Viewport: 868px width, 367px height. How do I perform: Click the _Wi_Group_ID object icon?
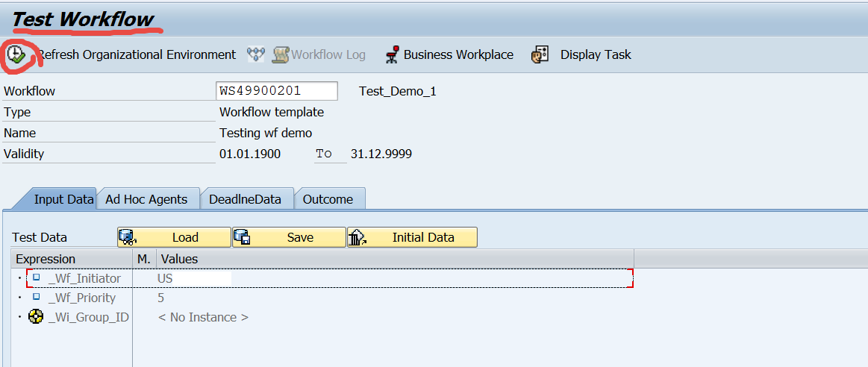35,317
